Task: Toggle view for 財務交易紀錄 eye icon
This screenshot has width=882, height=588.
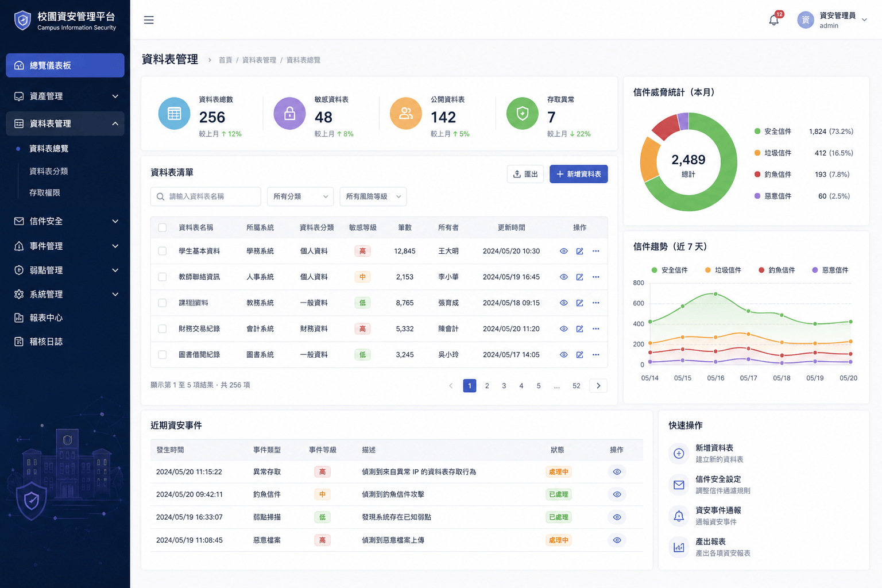Action: coord(564,328)
